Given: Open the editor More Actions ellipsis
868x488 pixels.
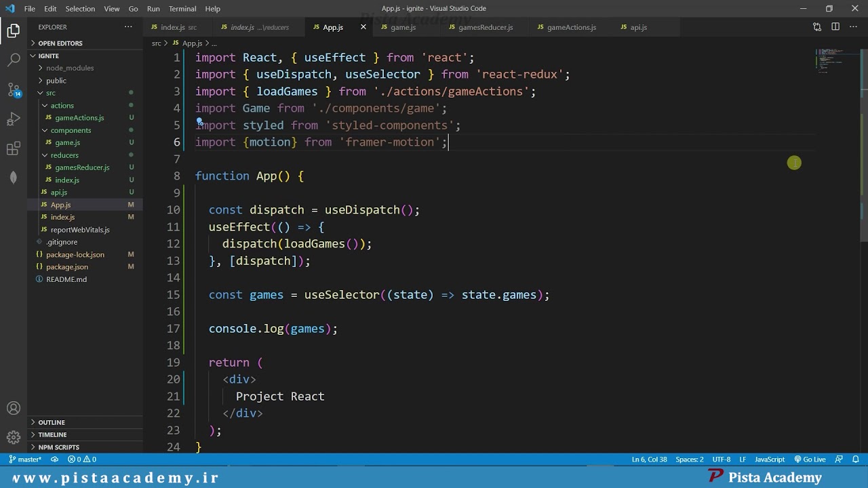Looking at the screenshot, I should 853,27.
